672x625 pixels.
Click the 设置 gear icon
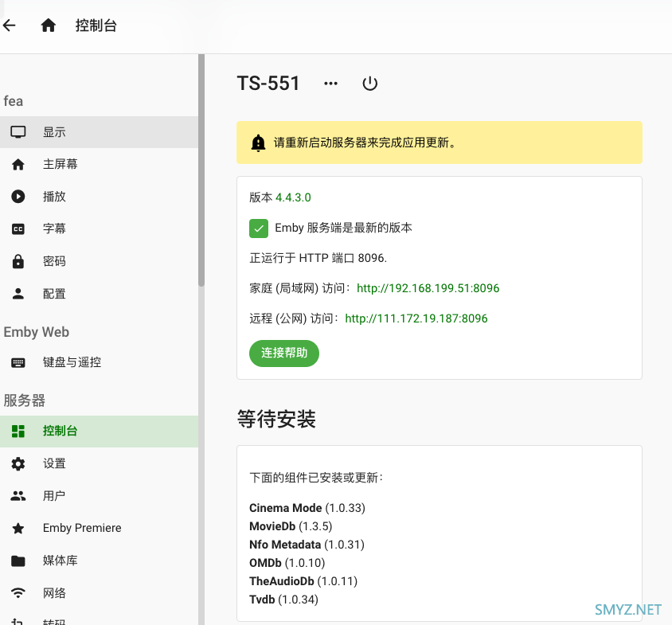click(18, 464)
